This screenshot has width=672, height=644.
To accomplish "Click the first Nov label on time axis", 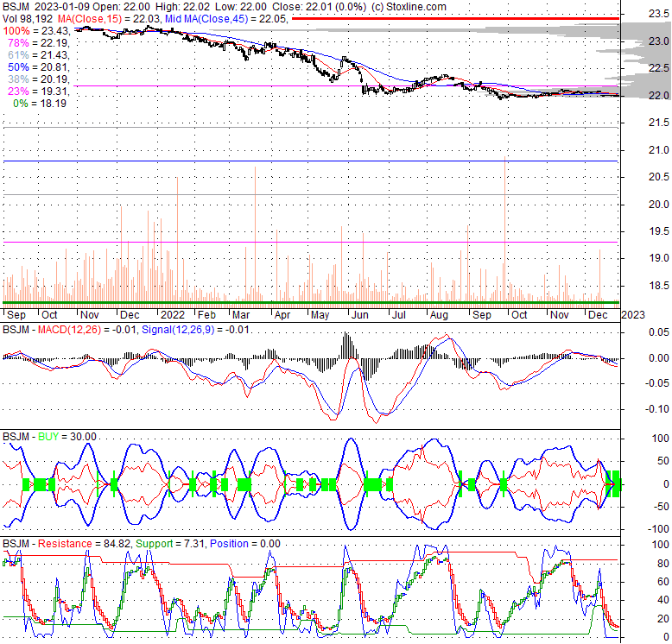I will 90,315.
